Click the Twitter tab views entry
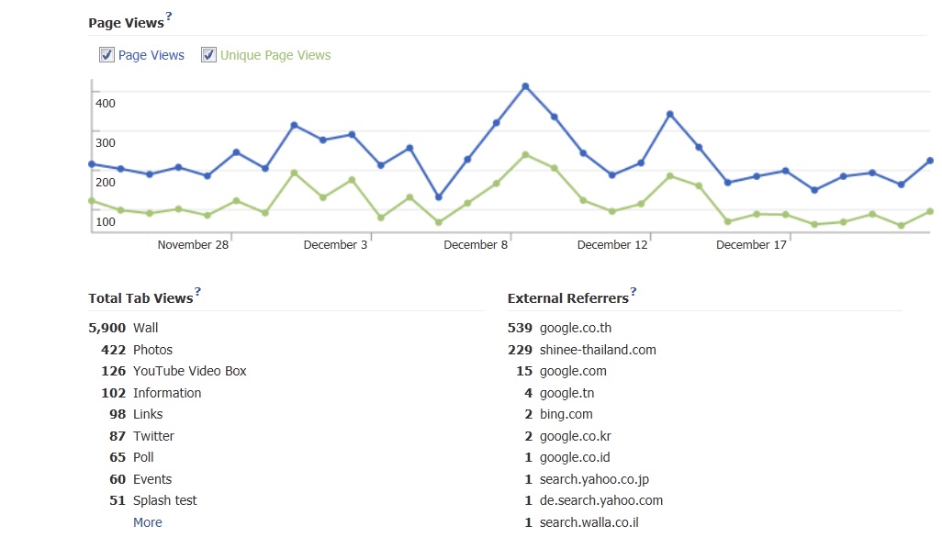 [x=153, y=436]
